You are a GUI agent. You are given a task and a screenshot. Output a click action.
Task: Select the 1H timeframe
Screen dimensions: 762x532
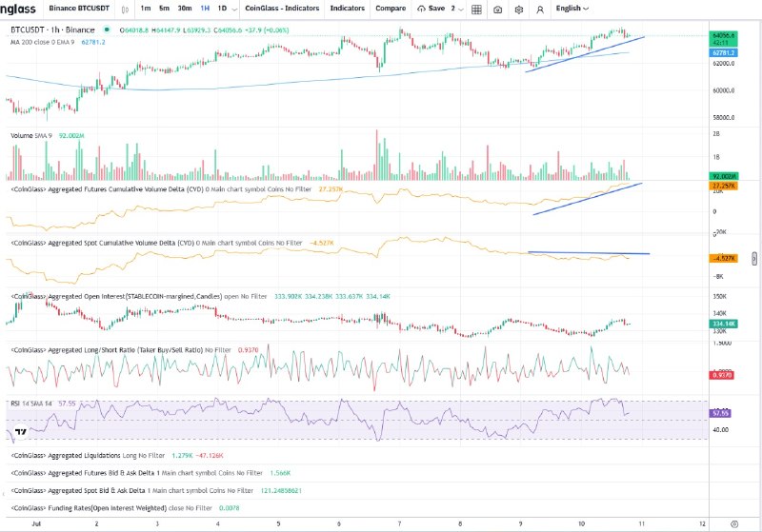coord(205,9)
